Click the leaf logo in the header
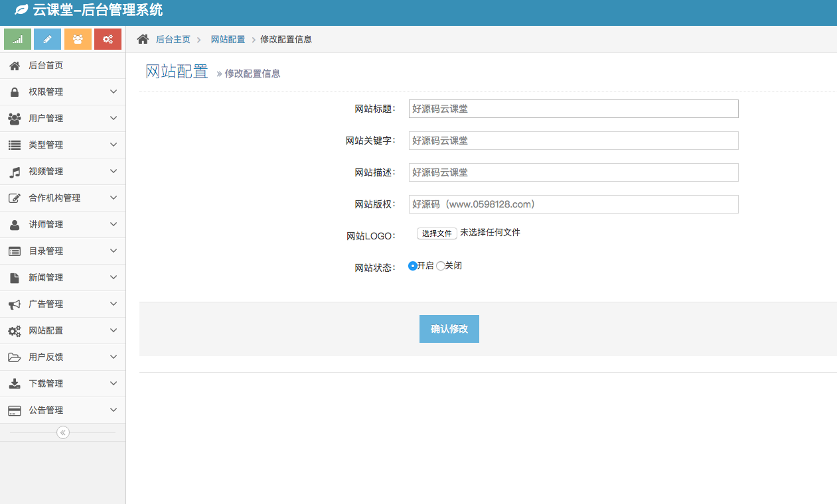 [x=23, y=10]
